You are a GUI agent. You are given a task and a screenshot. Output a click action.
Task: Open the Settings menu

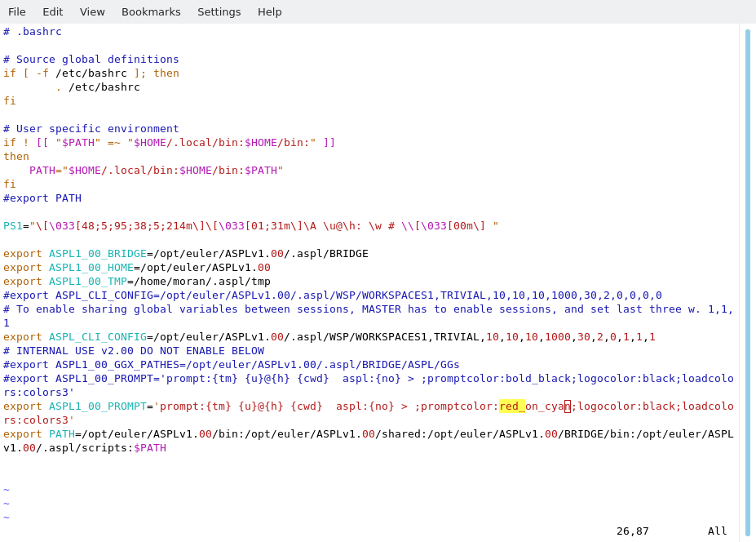(x=219, y=11)
